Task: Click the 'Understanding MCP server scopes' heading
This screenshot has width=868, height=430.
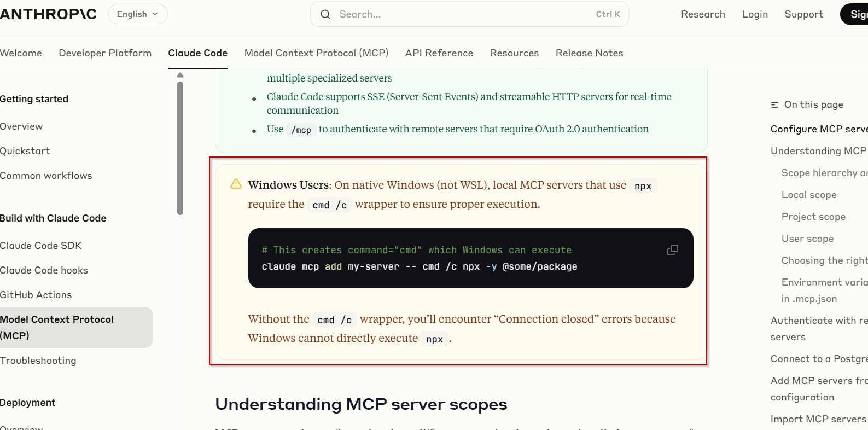Action: click(x=361, y=404)
